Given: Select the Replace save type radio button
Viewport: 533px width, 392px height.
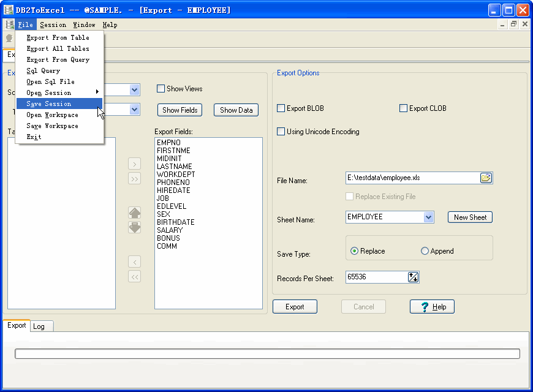Looking at the screenshot, I should coord(354,251).
